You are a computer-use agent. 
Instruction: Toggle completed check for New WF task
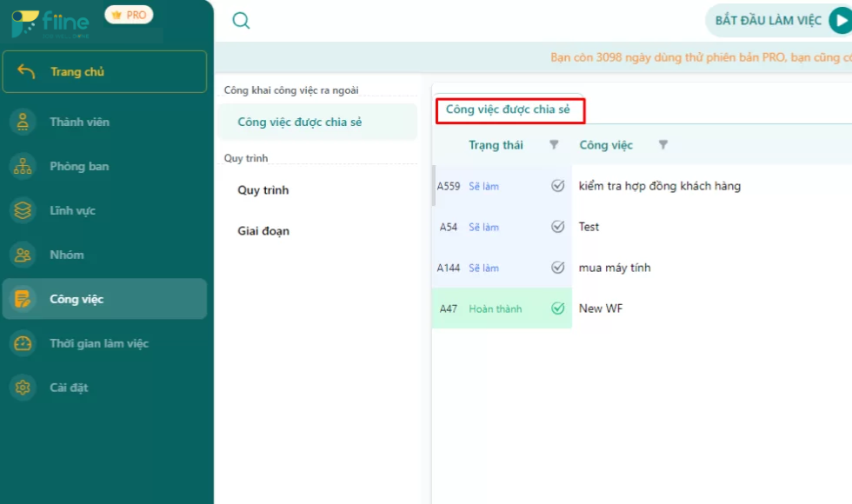pyautogui.click(x=558, y=308)
